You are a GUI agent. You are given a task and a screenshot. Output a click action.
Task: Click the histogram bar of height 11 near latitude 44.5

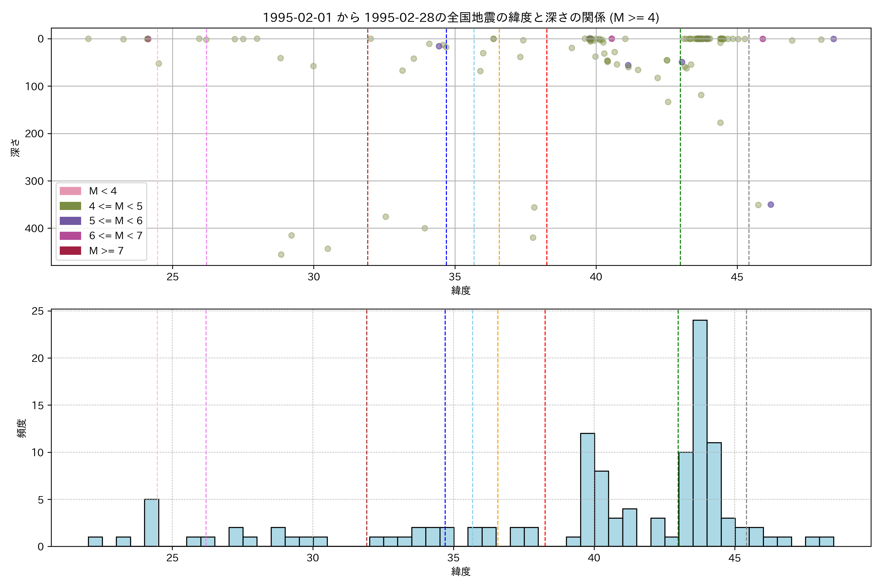pos(714,494)
